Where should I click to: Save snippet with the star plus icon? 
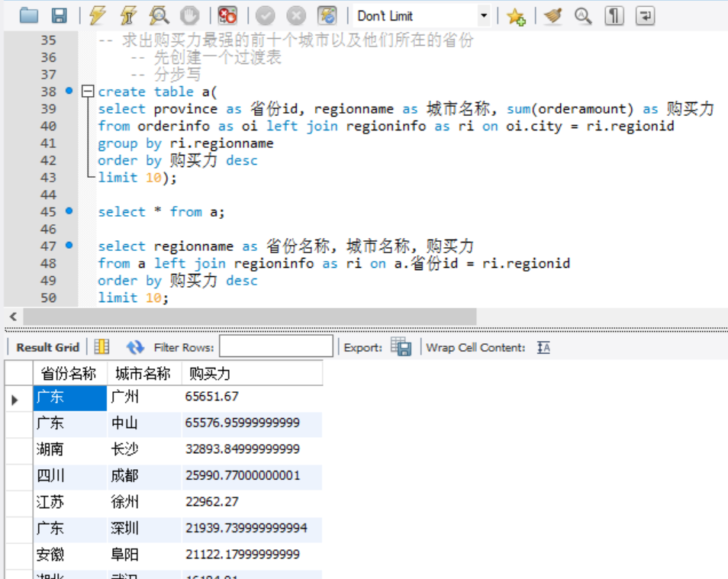click(x=516, y=17)
